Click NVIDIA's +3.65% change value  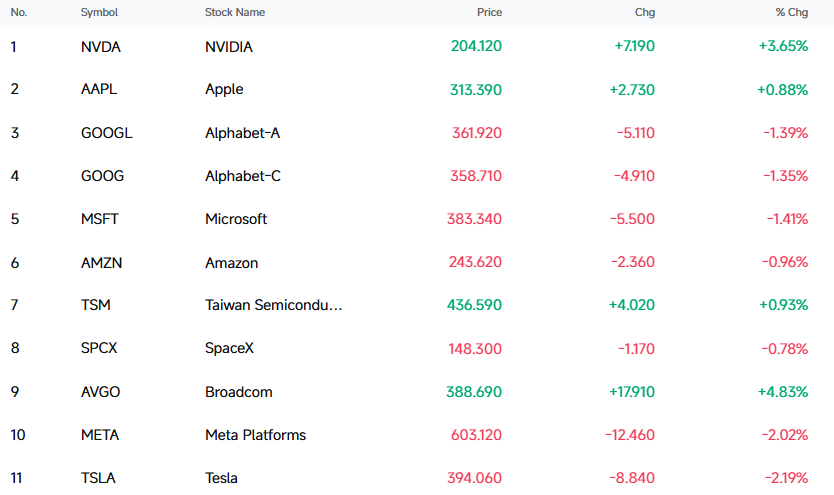(783, 46)
